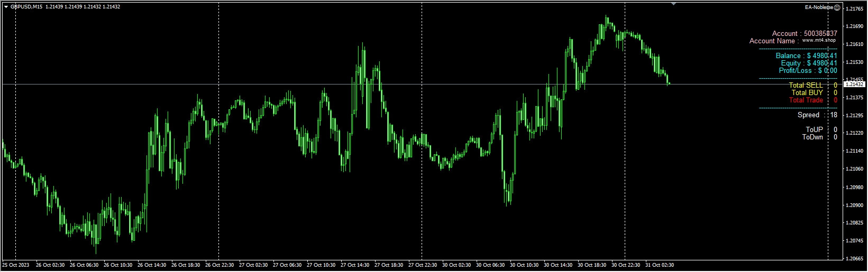The height and width of the screenshot is (272, 868).
Task: Open the small arrow before GBPUSD,M15
Action: click(x=6, y=7)
